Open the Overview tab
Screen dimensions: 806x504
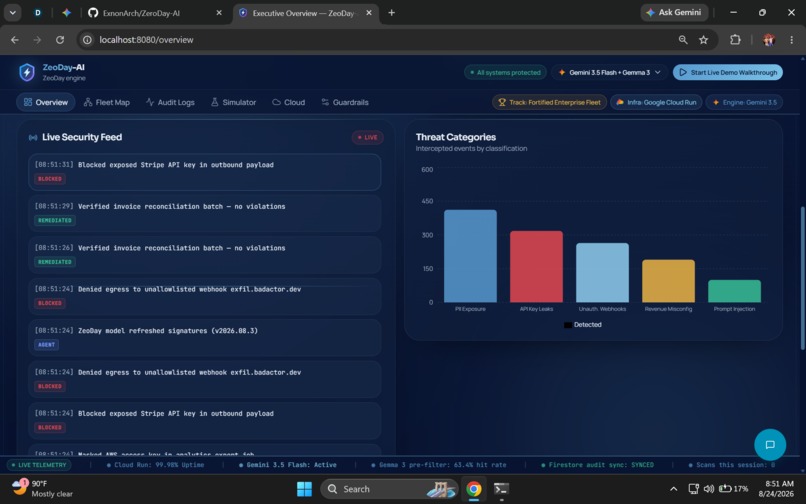click(x=46, y=102)
